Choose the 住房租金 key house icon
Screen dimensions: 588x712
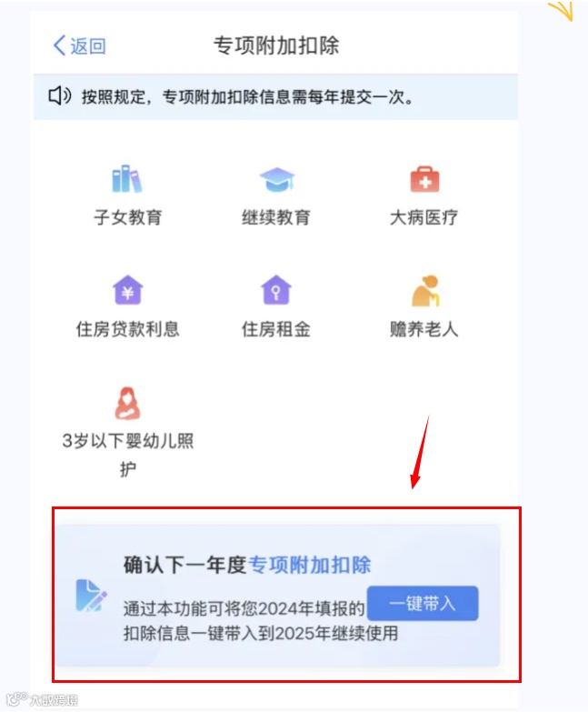tap(276, 290)
